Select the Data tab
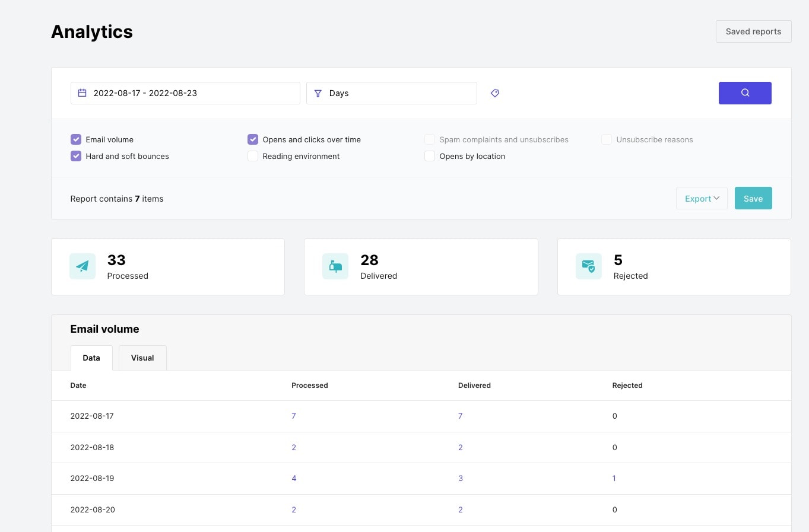 tap(91, 358)
